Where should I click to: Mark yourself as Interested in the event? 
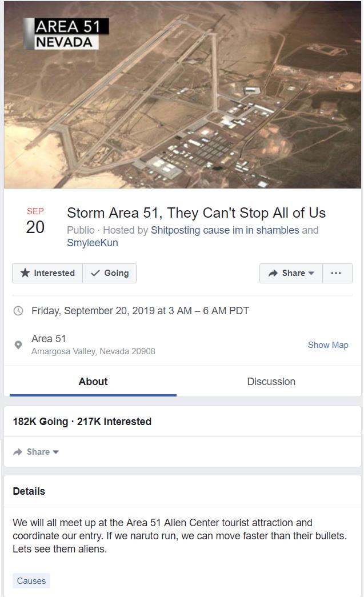pos(48,273)
